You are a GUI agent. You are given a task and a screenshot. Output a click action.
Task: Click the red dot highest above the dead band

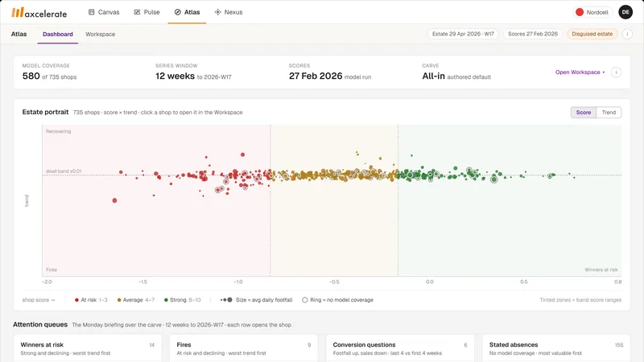pos(243,154)
